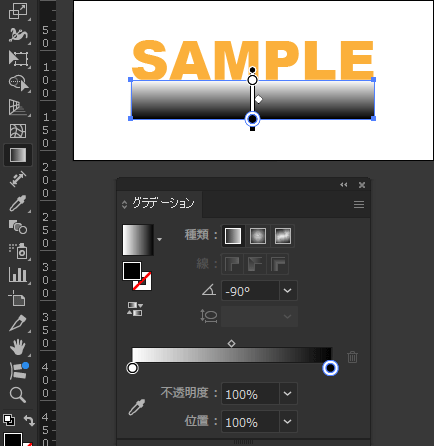Reverse the gradient direction
This screenshot has width=434, height=446.
pyautogui.click(x=135, y=309)
